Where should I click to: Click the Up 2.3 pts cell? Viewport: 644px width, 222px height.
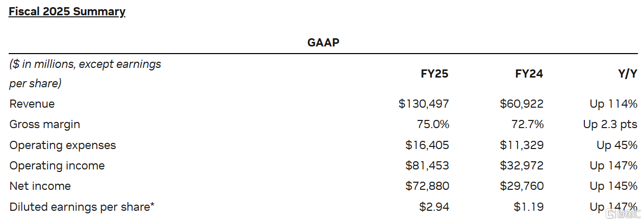coord(610,125)
